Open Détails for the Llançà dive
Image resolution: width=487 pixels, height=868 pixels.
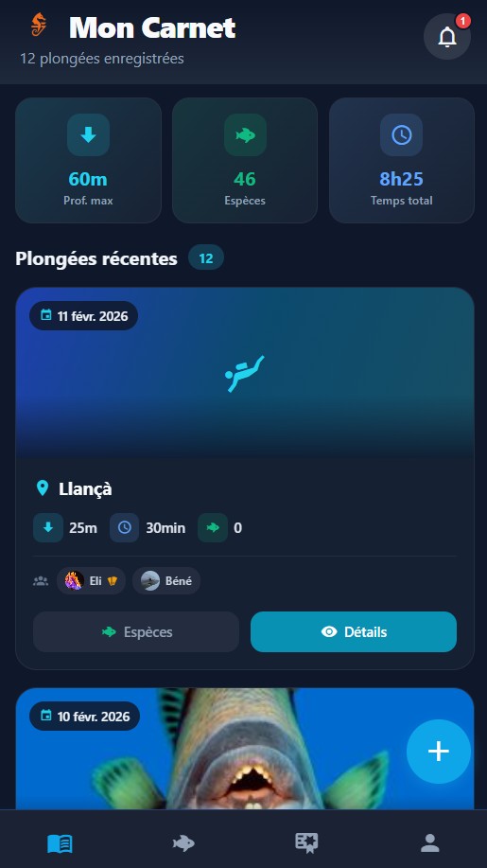point(354,631)
